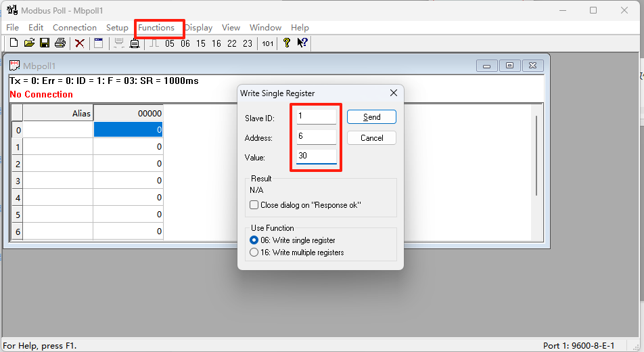Enable Close dialog on "Response ok" checkbox

pyautogui.click(x=254, y=205)
